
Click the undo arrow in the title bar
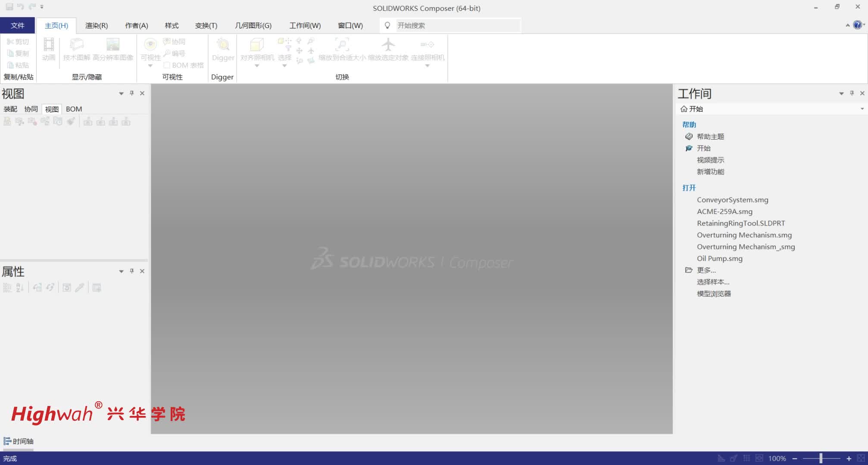click(20, 6)
